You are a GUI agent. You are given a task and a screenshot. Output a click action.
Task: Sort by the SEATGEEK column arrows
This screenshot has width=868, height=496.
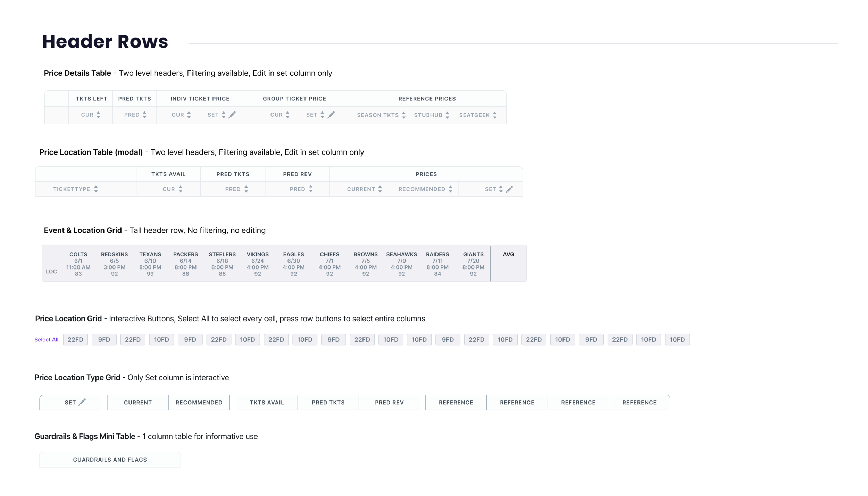495,115
